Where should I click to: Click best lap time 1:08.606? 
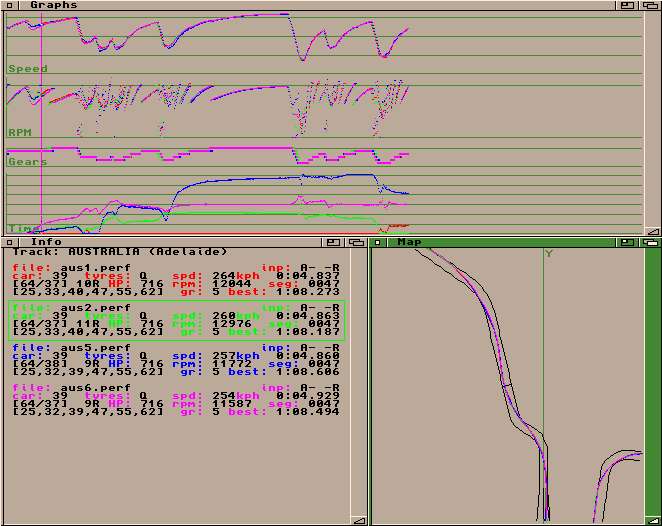tap(308, 372)
